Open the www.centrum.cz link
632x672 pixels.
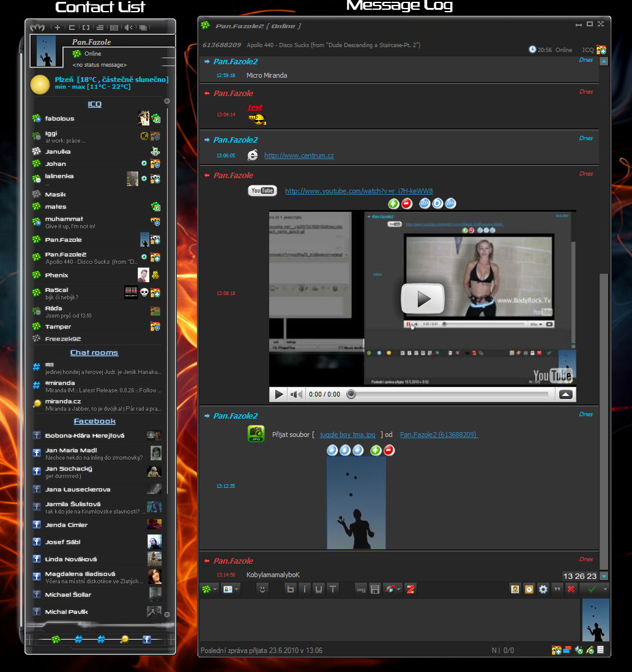(299, 155)
